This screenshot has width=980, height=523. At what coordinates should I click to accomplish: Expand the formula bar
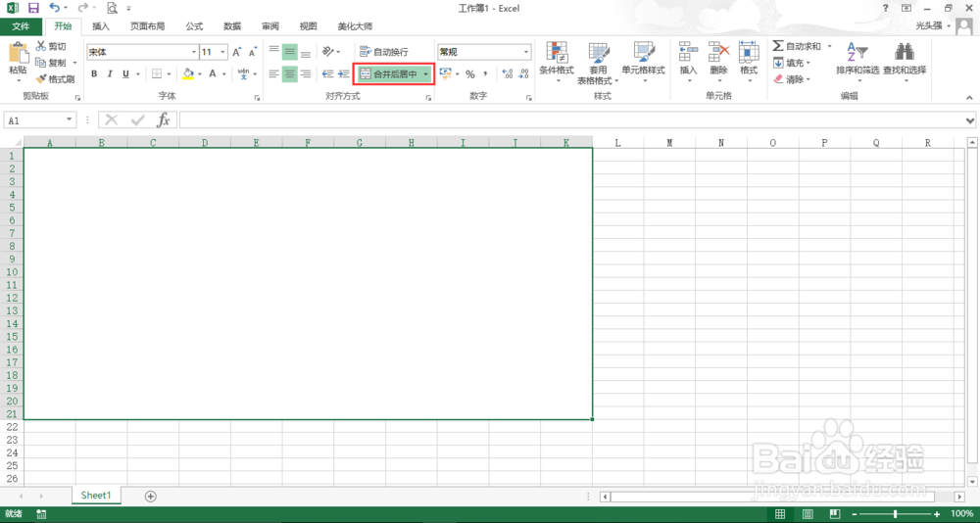pyautogui.click(x=970, y=120)
